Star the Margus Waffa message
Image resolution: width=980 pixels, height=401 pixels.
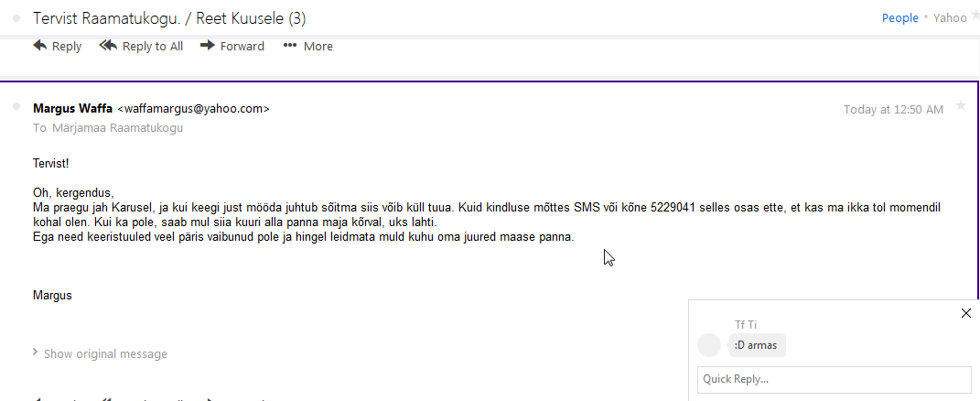[961, 106]
